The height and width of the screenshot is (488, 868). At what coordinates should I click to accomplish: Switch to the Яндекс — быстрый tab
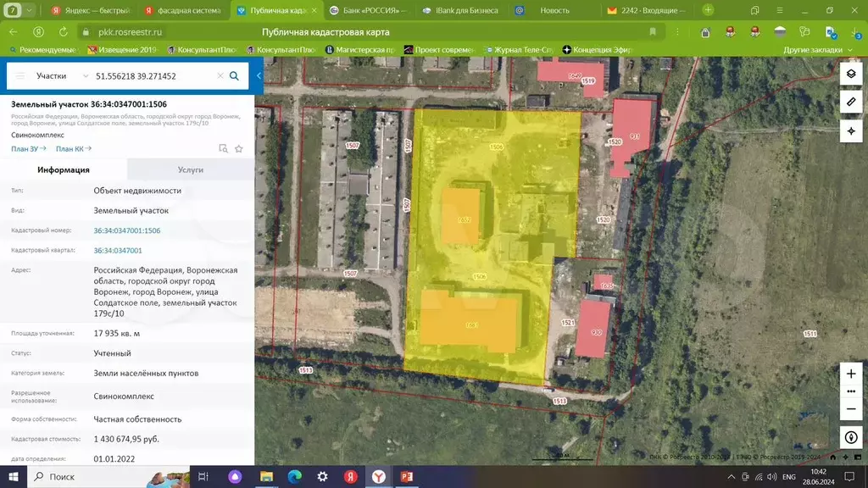(x=92, y=10)
